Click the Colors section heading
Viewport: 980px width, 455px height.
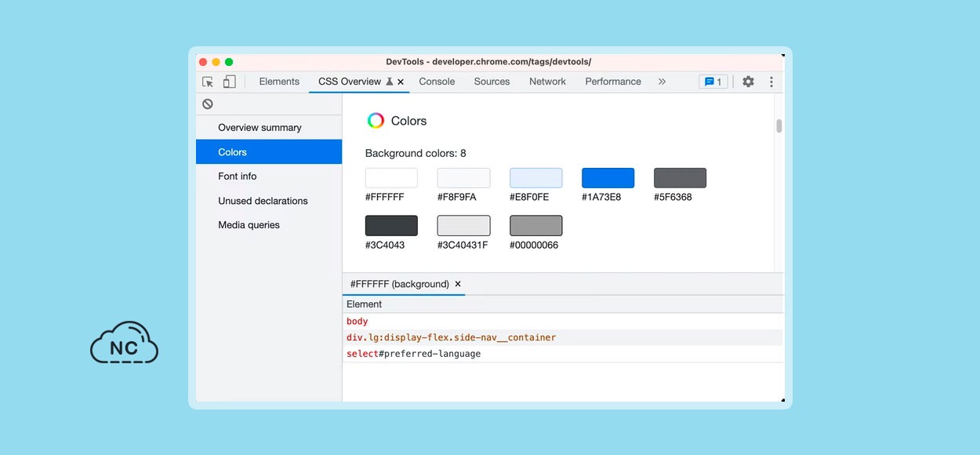(408, 121)
